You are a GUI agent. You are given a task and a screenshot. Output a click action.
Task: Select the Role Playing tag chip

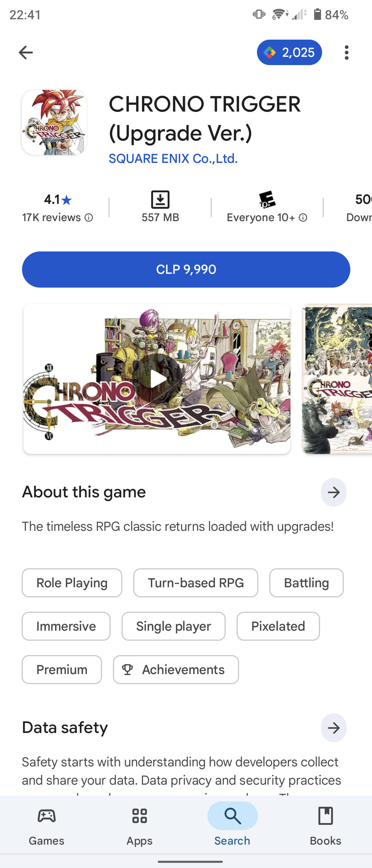tap(72, 583)
